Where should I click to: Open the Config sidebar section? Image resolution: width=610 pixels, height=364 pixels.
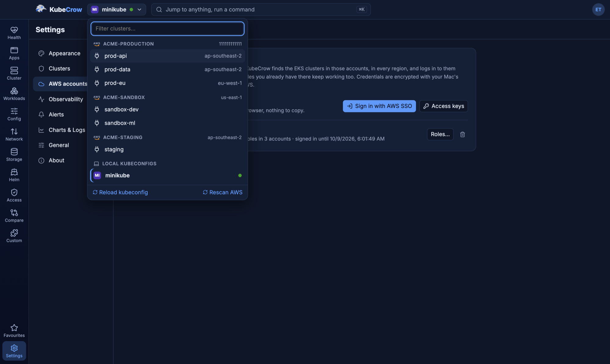[14, 114]
